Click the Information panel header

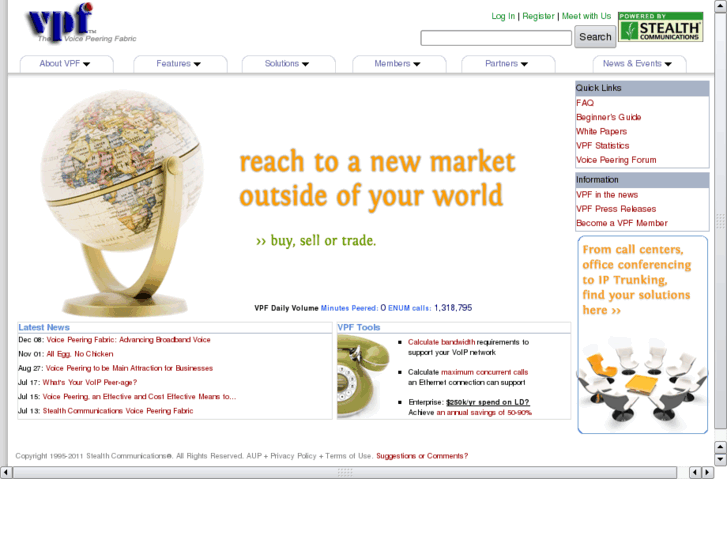click(642, 180)
